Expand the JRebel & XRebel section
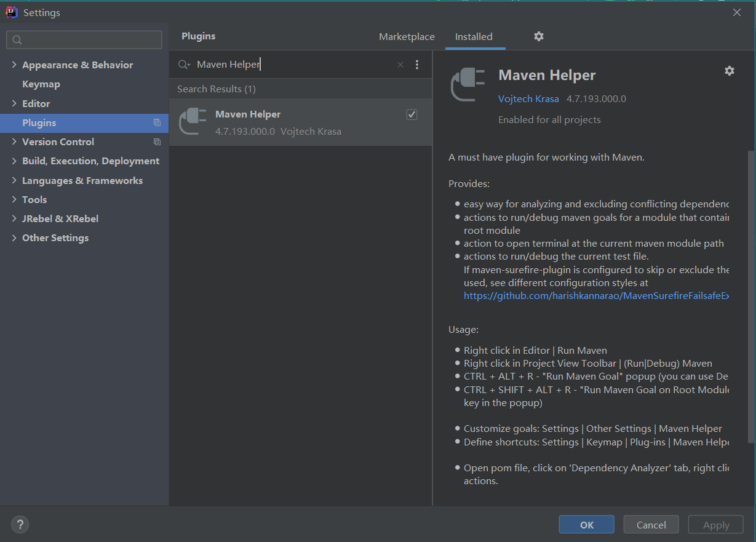 tap(14, 218)
